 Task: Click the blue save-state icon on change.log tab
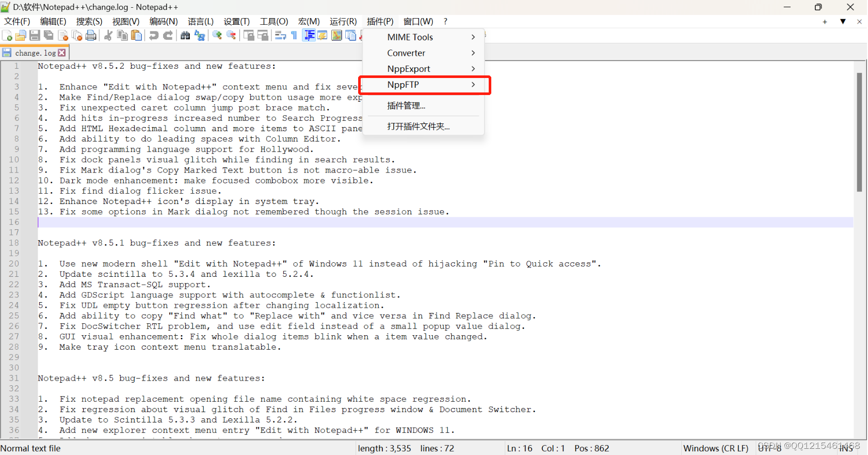pyautogui.click(x=7, y=53)
